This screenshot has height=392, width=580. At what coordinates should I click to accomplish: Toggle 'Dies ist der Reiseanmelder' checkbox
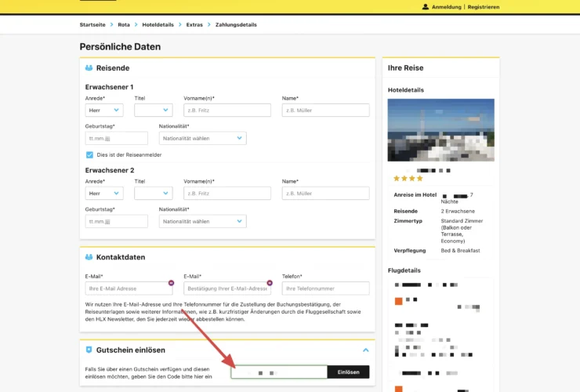pos(89,154)
